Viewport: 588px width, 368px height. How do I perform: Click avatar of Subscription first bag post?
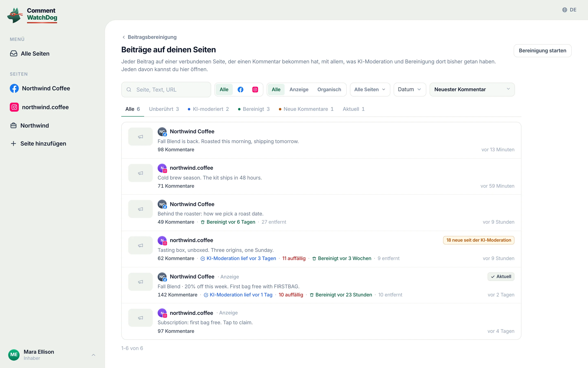[162, 313]
